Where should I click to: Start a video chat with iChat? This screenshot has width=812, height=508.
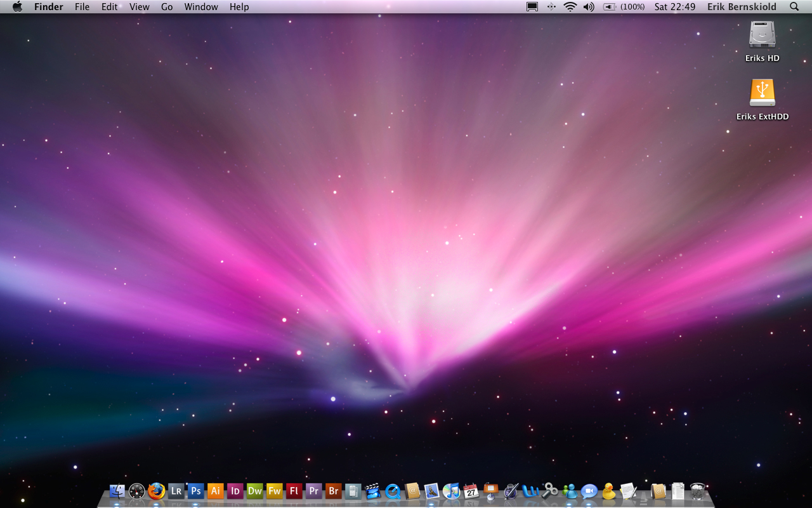pos(588,491)
